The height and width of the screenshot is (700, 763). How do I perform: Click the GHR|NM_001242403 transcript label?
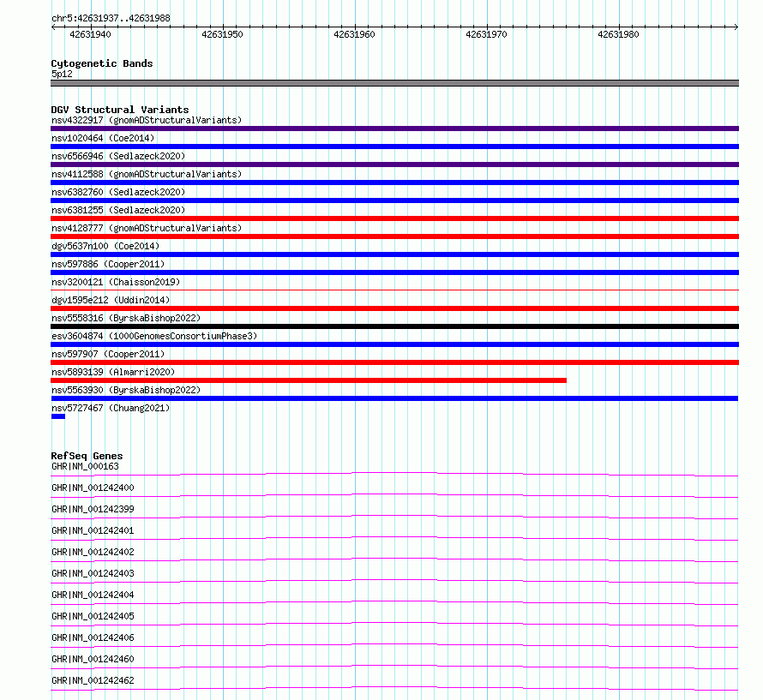(93, 573)
